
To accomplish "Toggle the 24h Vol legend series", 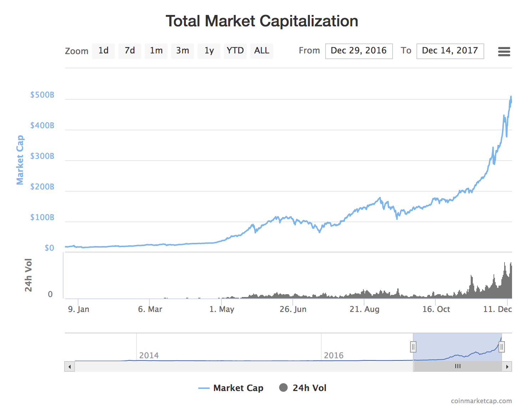I will click(303, 388).
